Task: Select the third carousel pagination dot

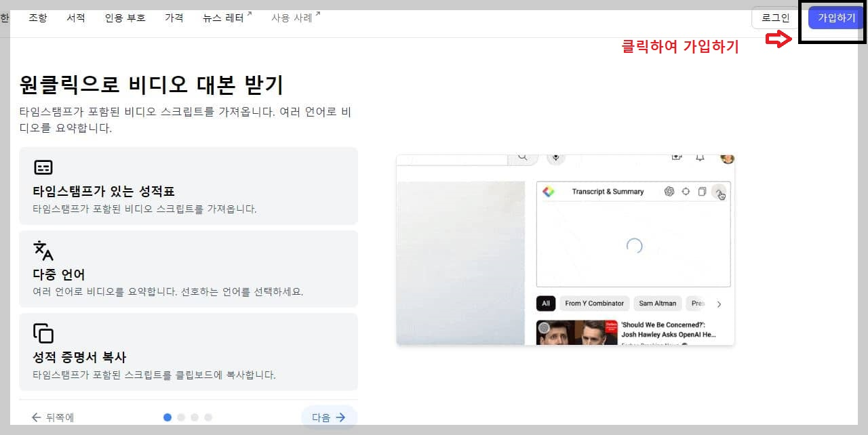Action: click(195, 417)
